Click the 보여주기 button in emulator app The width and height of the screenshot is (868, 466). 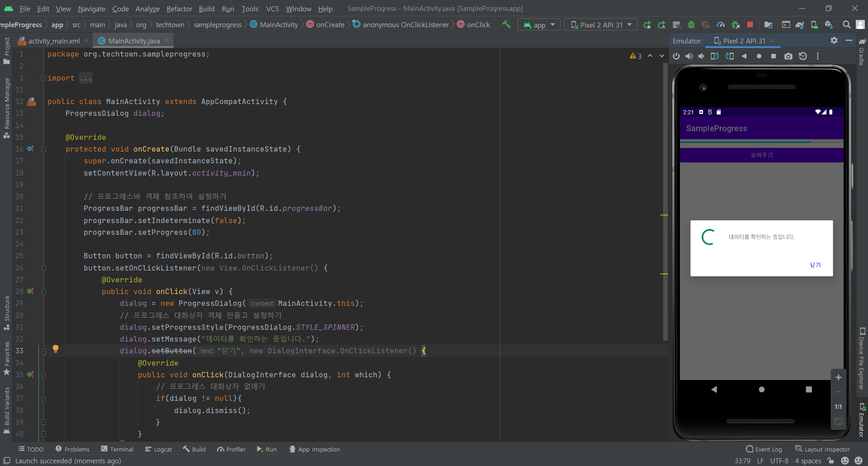tap(762, 155)
